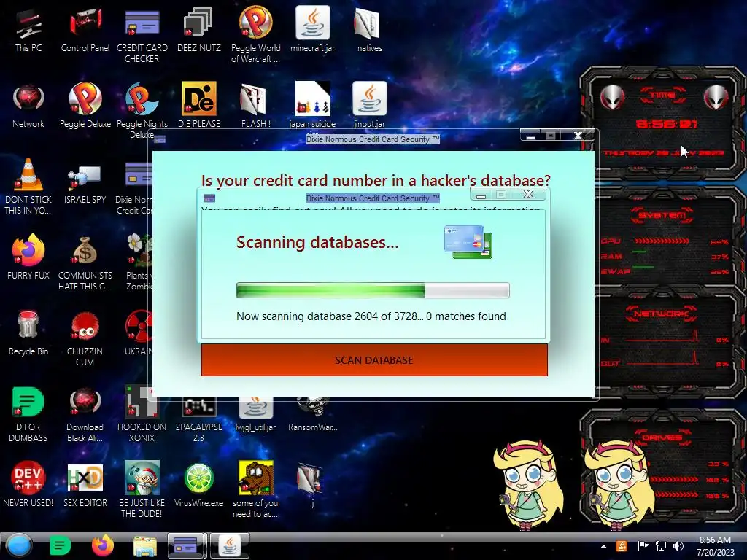Open Action Center flag tray icon

coord(643,546)
